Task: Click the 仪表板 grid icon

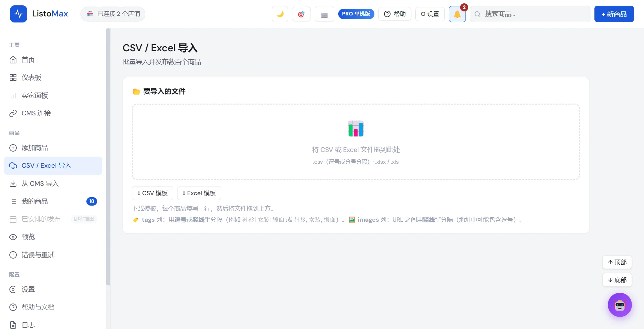Action: (x=13, y=77)
